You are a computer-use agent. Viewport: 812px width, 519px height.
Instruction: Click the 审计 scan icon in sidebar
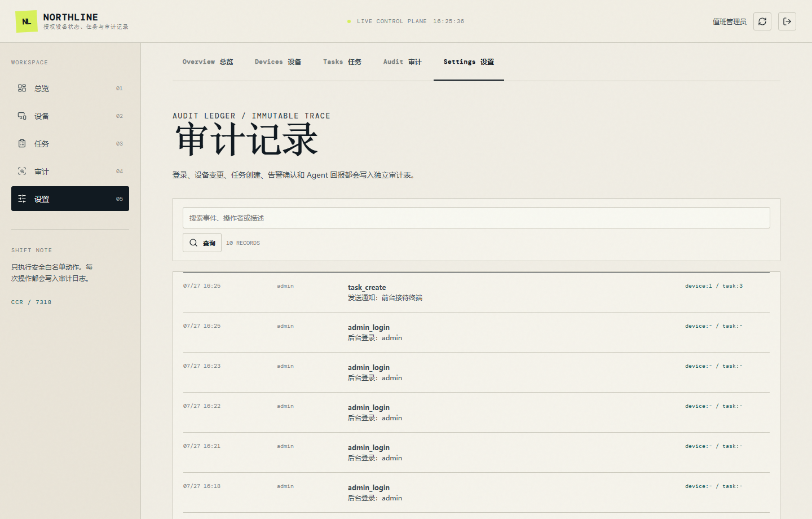point(22,171)
